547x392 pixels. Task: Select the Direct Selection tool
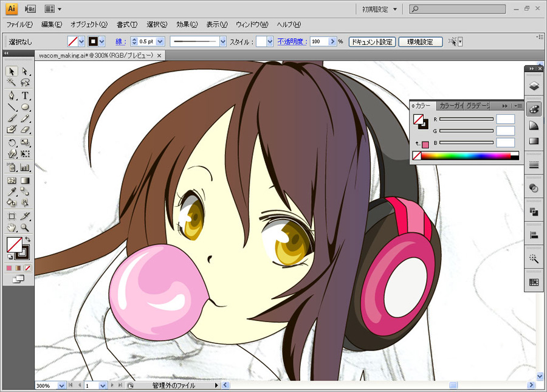pos(25,72)
